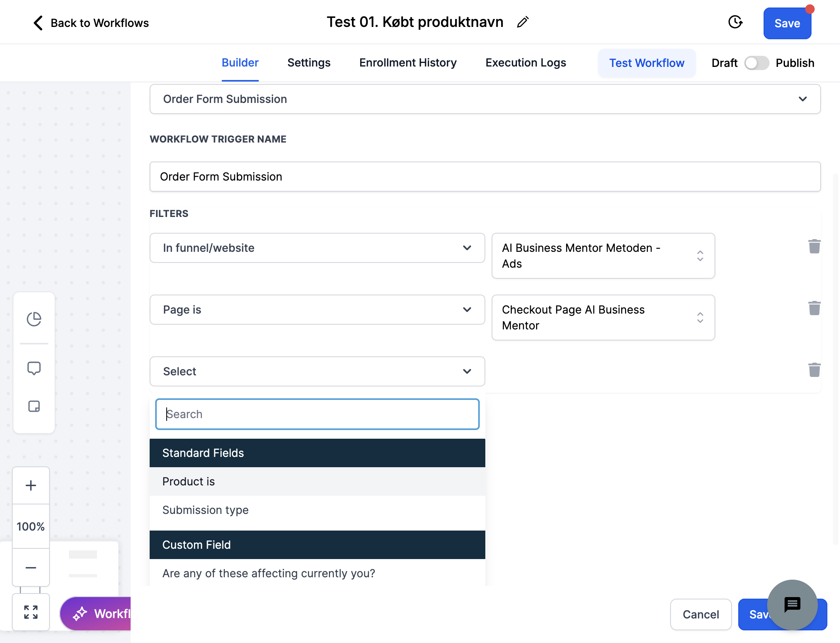Screen dimensions: 840x643
Task: Collapse the Select filter dropdown
Action: point(317,371)
